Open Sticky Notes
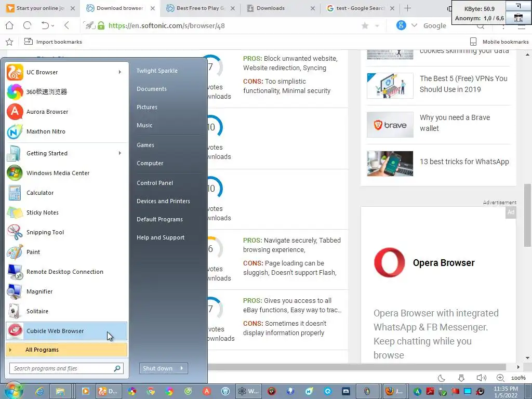Screen dimensions: 532x399 pos(66,212)
